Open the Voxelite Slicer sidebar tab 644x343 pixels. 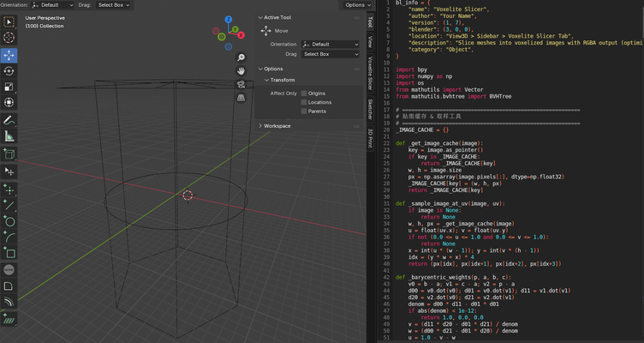[370, 72]
